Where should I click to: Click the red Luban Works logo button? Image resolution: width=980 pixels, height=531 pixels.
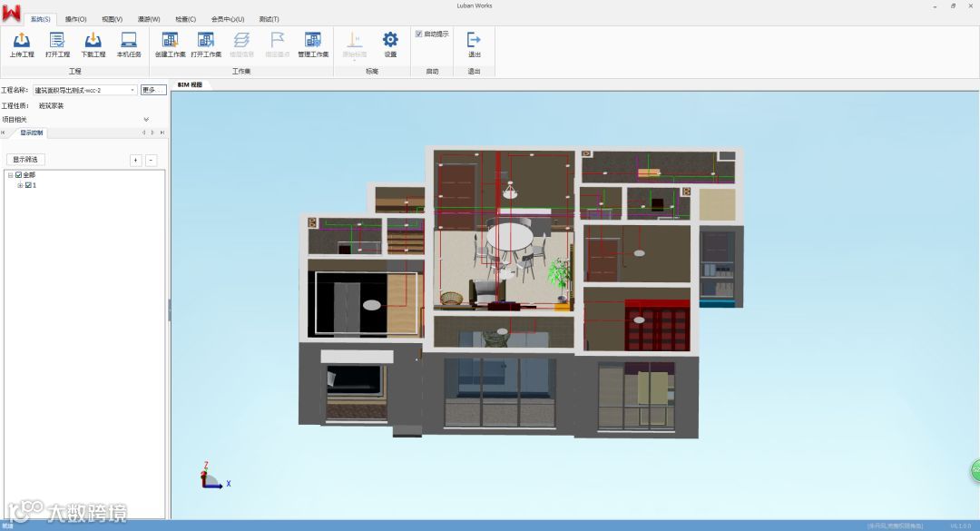(x=11, y=13)
